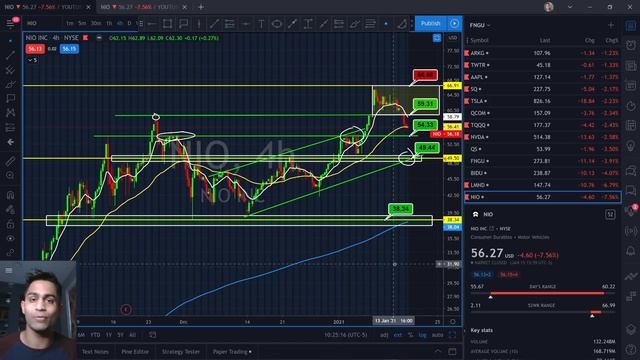
Task: Click the profile avatar in the title bar
Action: [x=549, y=7]
